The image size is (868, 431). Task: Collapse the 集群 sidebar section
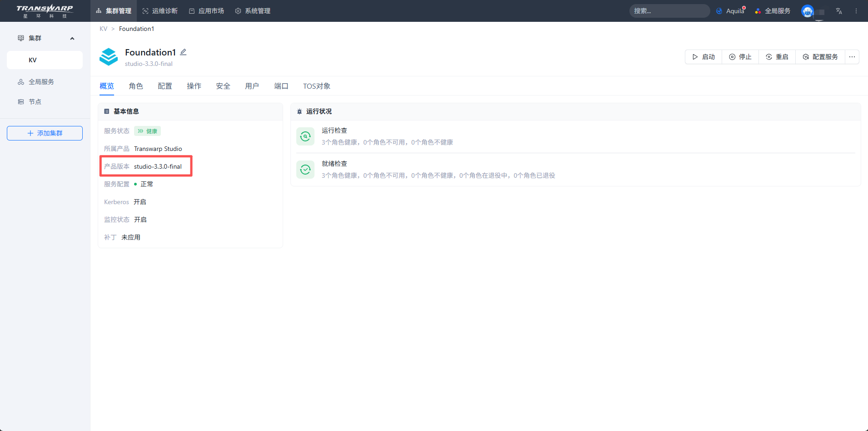(72, 39)
